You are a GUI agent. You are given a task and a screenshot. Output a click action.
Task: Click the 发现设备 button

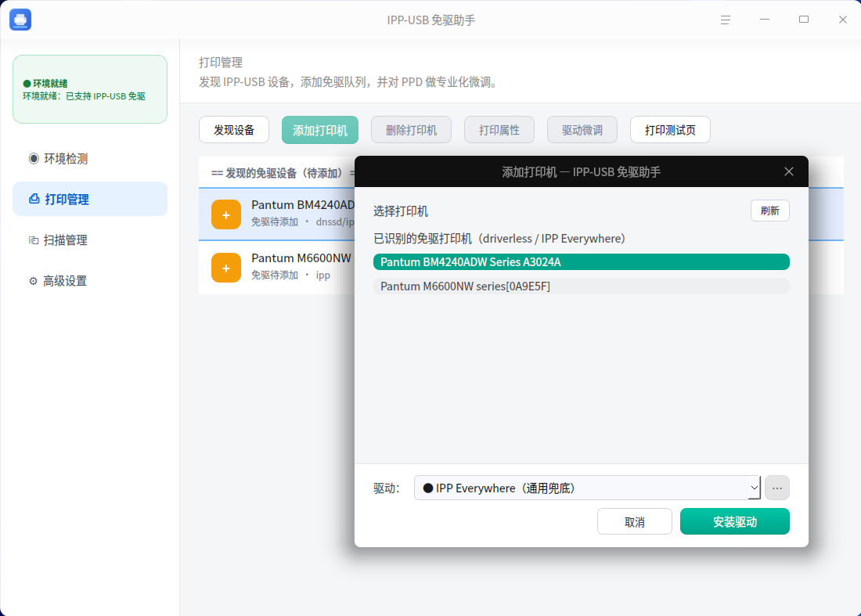[x=234, y=130]
